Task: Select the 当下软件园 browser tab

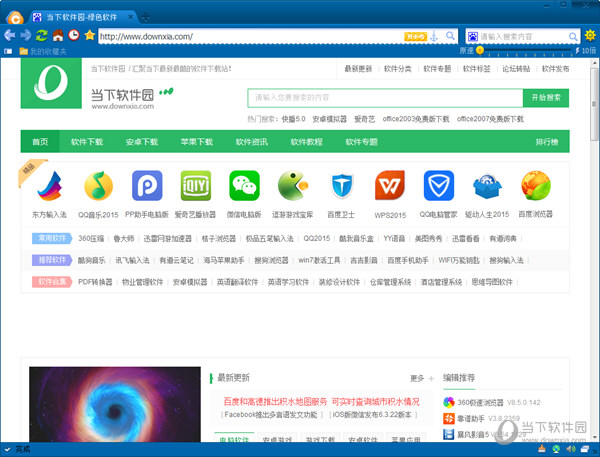Action: tap(82, 17)
